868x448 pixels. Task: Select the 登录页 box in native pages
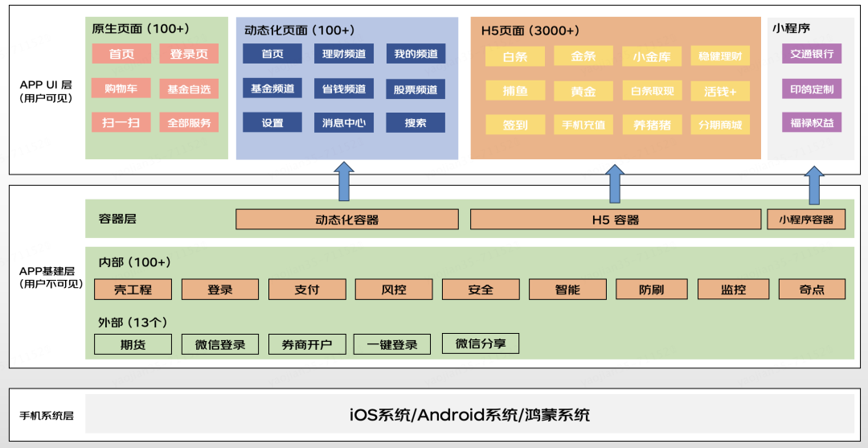tap(189, 54)
